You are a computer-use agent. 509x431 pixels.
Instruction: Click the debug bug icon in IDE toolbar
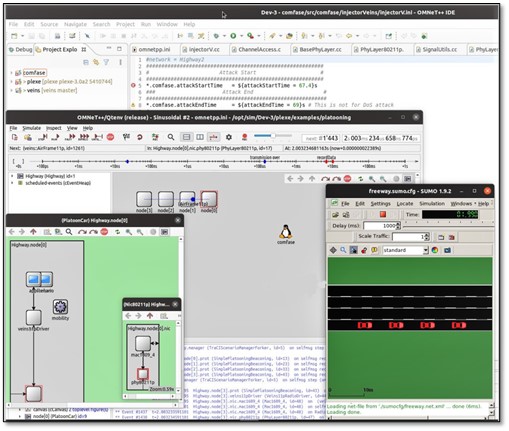point(216,36)
